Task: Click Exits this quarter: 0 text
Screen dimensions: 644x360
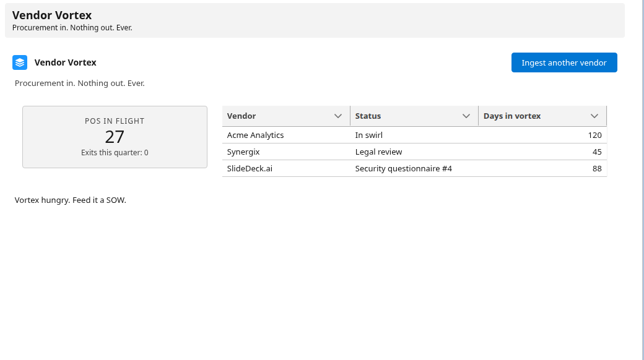Action: (115, 153)
